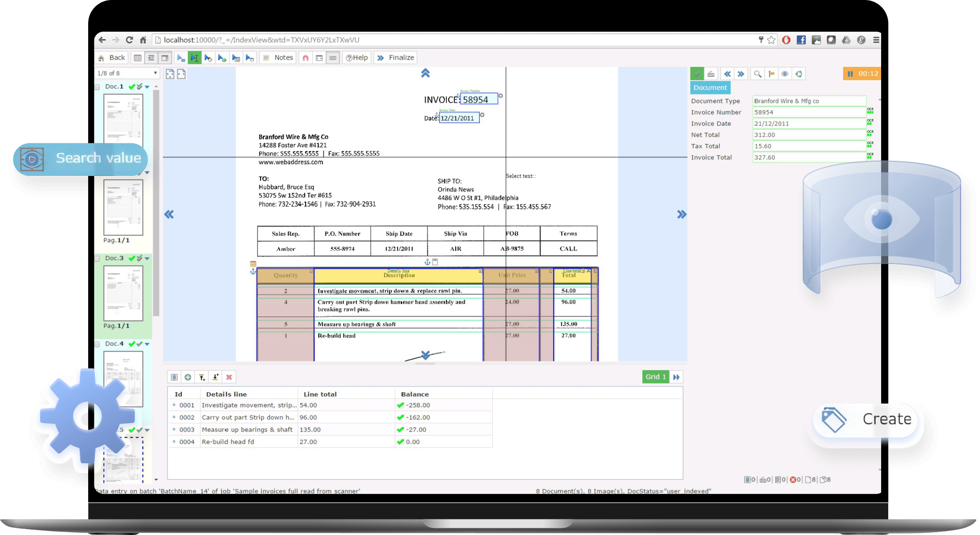Click the grid settings icon in grid toolbar
This screenshot has height=535, width=980.
point(174,377)
